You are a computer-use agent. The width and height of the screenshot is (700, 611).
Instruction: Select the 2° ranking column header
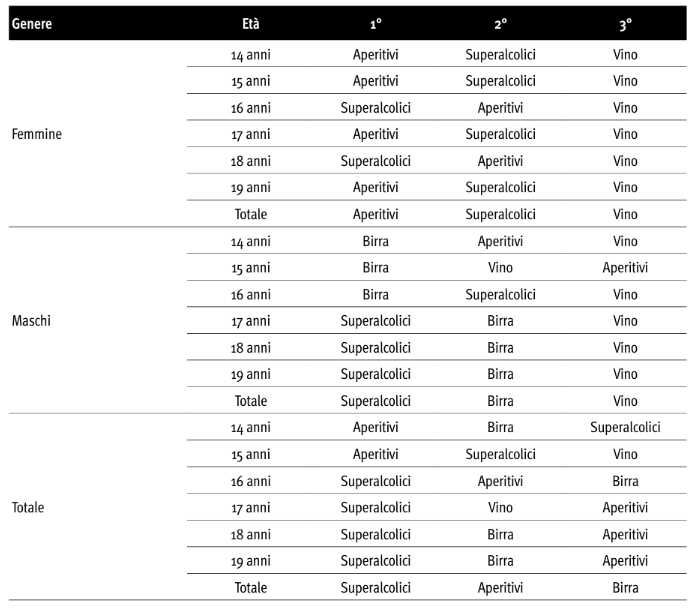[500, 23]
